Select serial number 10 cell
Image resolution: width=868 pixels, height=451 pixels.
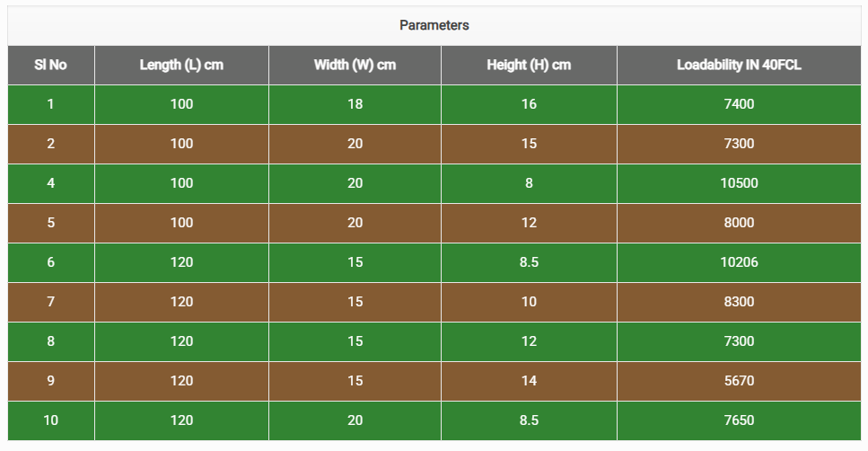[x=50, y=420]
